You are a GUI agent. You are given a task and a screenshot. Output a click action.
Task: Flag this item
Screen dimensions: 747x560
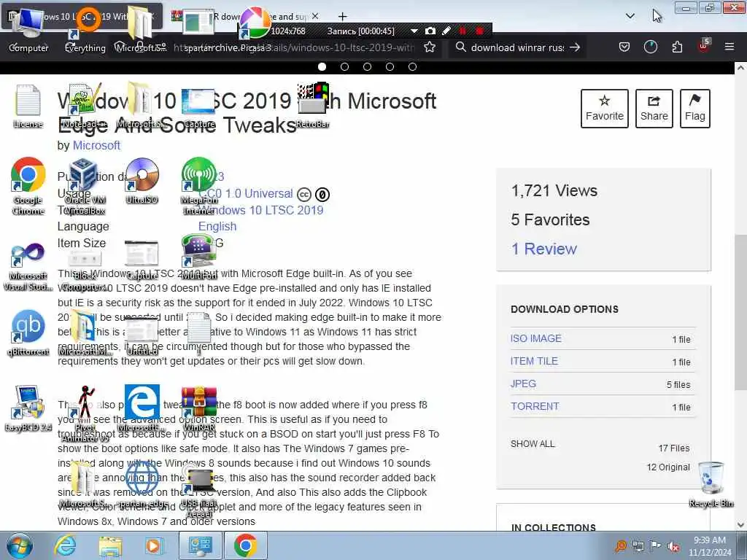[694, 109]
